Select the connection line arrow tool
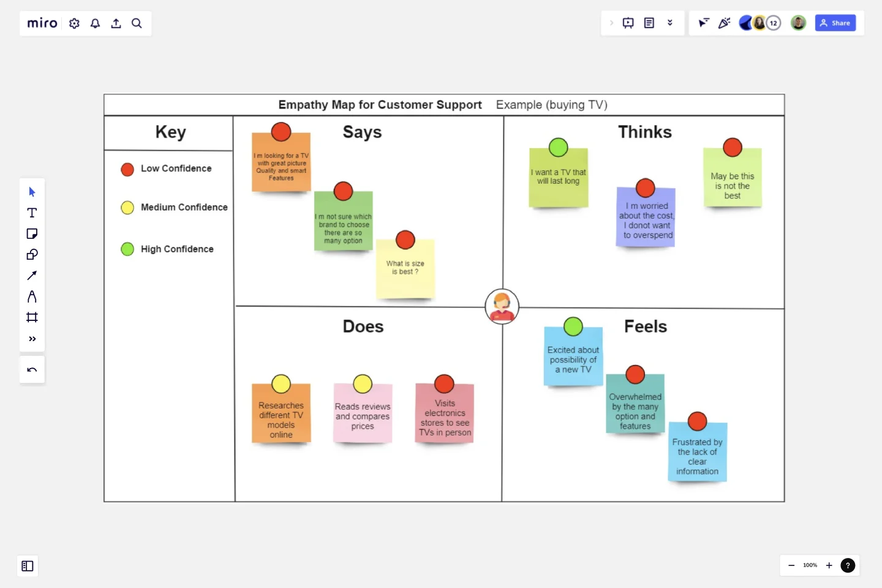 32,276
